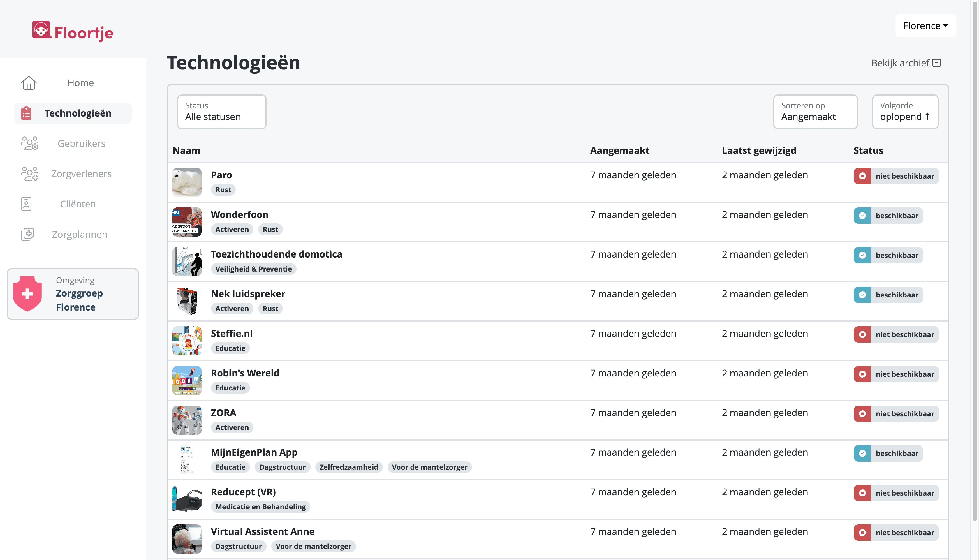Click the Reducept VR headset thumbnail
The width and height of the screenshot is (979, 560).
(187, 499)
